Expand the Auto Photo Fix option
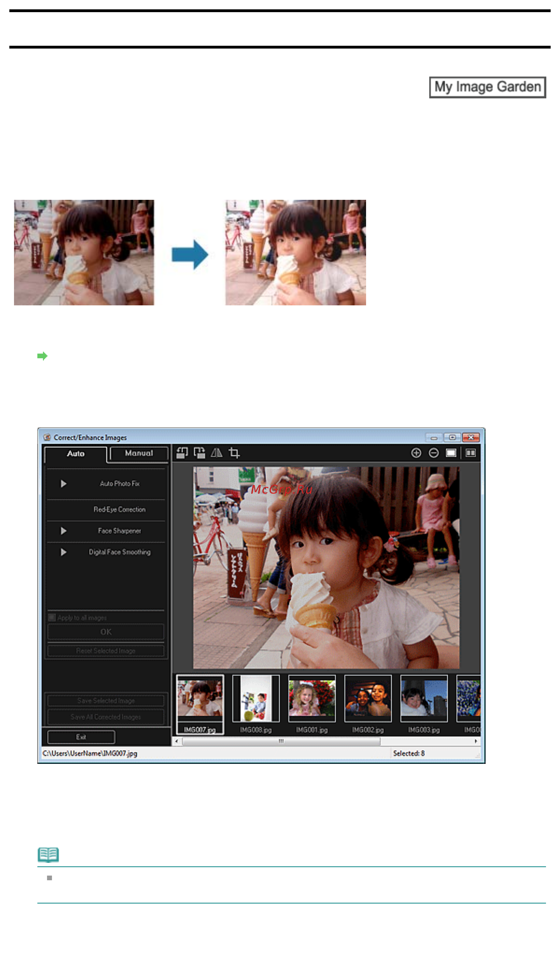560x978 pixels. tap(64, 484)
